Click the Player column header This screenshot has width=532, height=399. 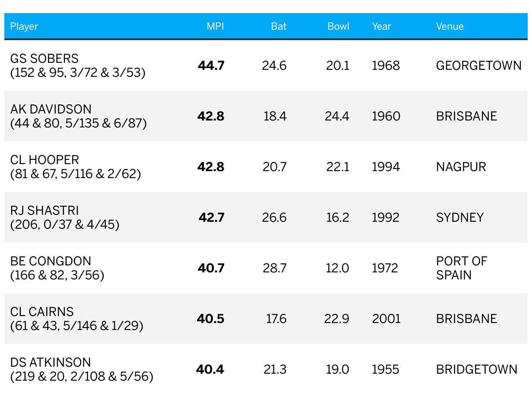point(24,26)
